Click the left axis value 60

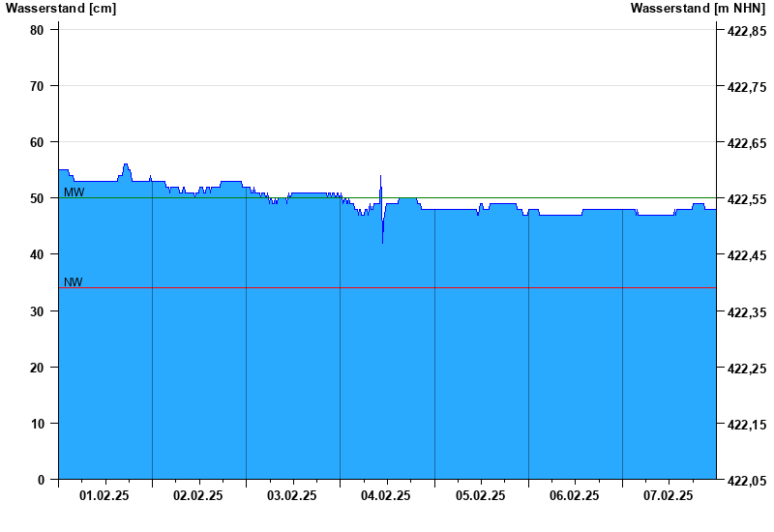coord(37,142)
